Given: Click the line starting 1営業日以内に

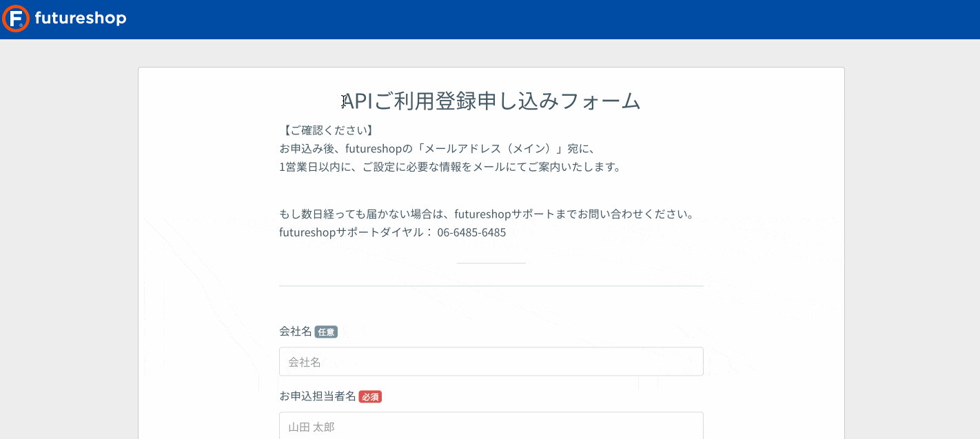Looking at the screenshot, I should pos(450,167).
